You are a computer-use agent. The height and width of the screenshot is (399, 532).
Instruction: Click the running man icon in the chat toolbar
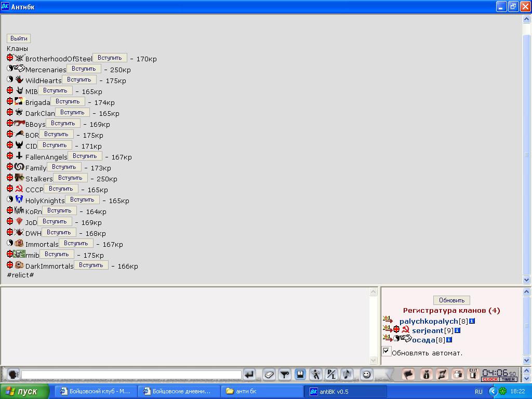click(315, 375)
